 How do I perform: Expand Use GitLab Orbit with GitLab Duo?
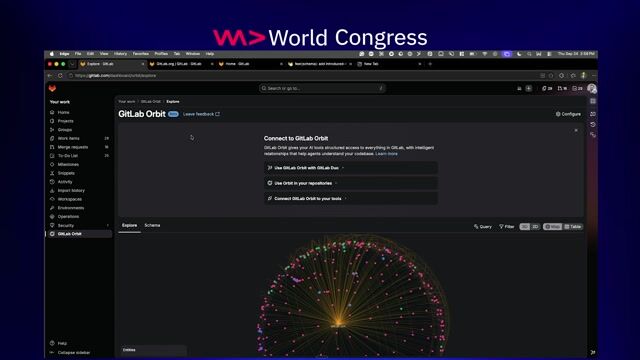(x=351, y=168)
